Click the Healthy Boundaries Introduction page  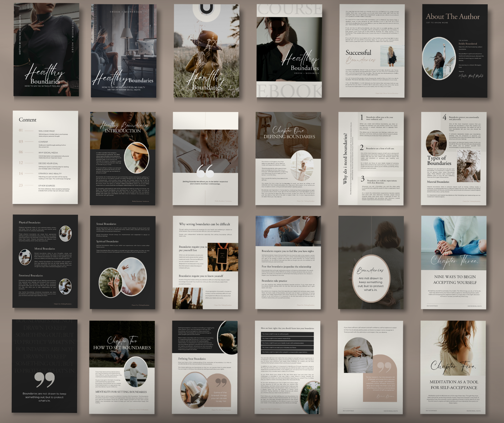coord(123,158)
